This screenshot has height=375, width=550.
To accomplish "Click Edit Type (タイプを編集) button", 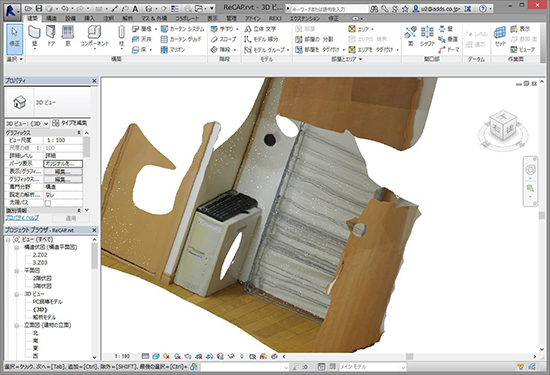I will pos(69,123).
